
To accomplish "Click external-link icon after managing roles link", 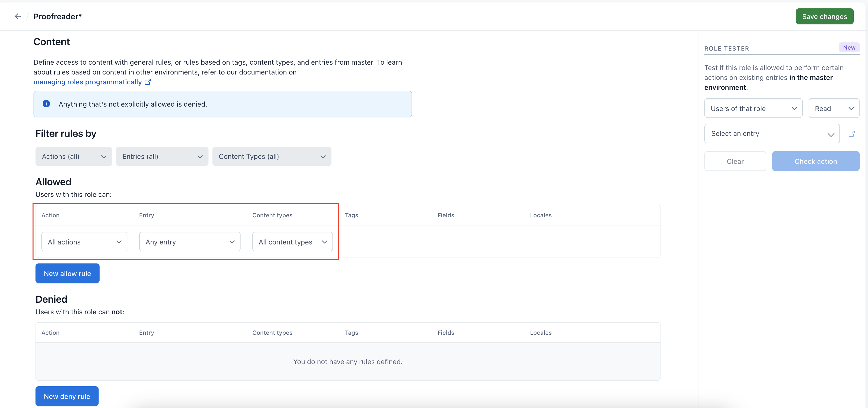I will (148, 82).
